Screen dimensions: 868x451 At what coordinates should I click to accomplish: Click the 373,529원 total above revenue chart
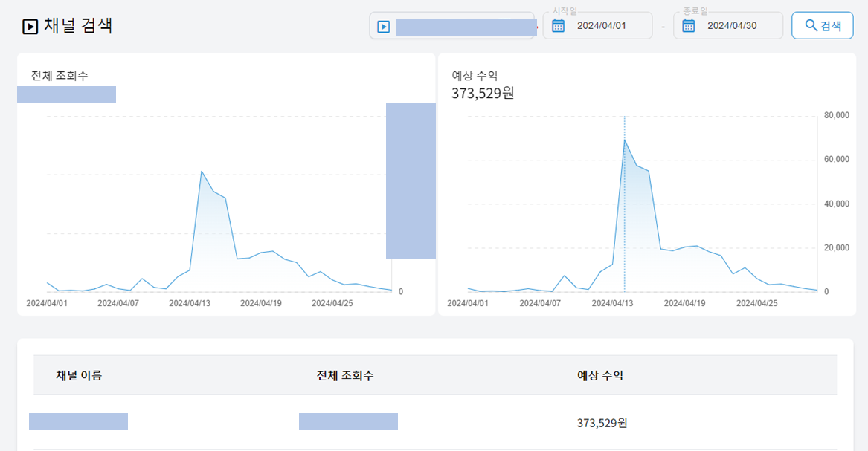tap(483, 93)
